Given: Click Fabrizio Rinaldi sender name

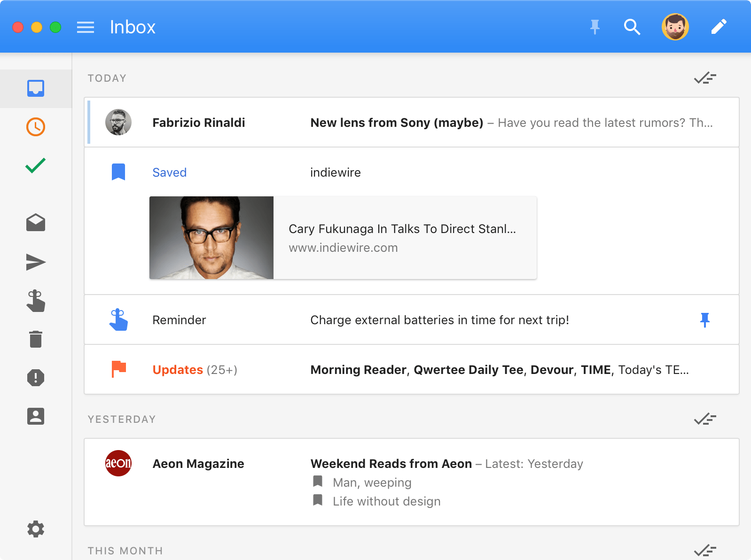Looking at the screenshot, I should tap(199, 123).
